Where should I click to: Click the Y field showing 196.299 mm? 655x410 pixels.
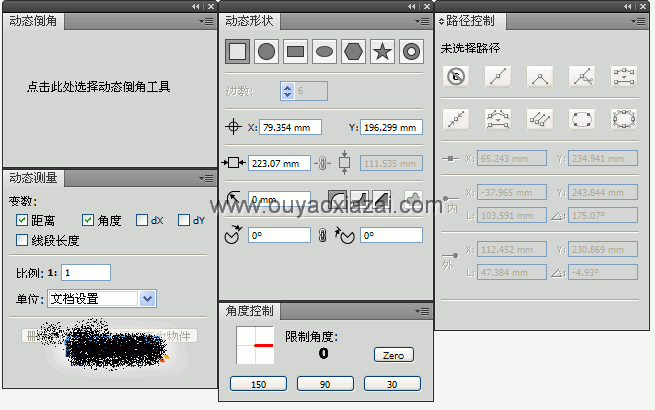(391, 127)
